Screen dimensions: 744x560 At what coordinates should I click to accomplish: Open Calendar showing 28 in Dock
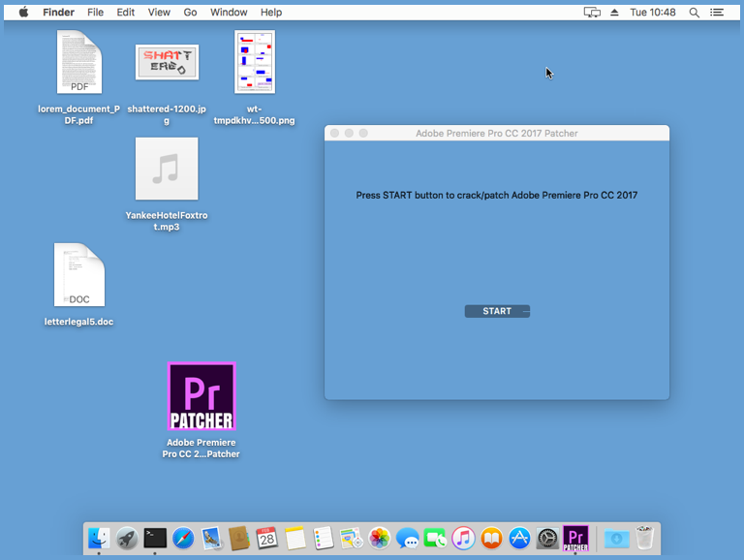coord(267,538)
